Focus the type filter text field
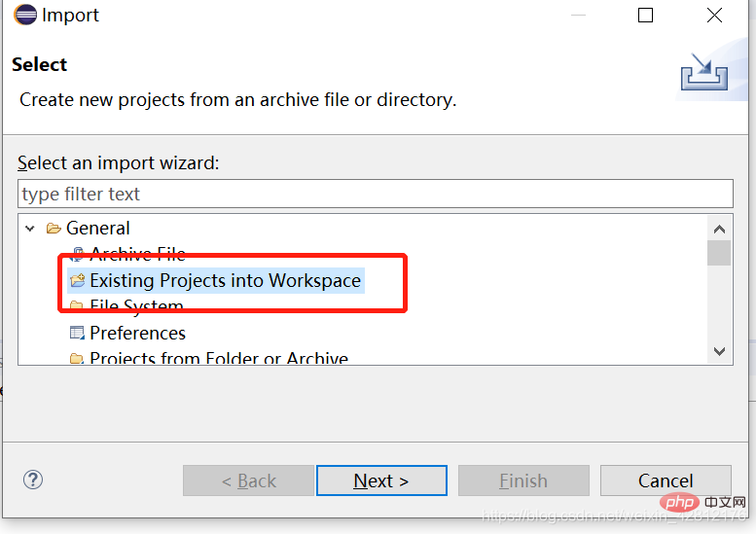 pyautogui.click(x=376, y=194)
